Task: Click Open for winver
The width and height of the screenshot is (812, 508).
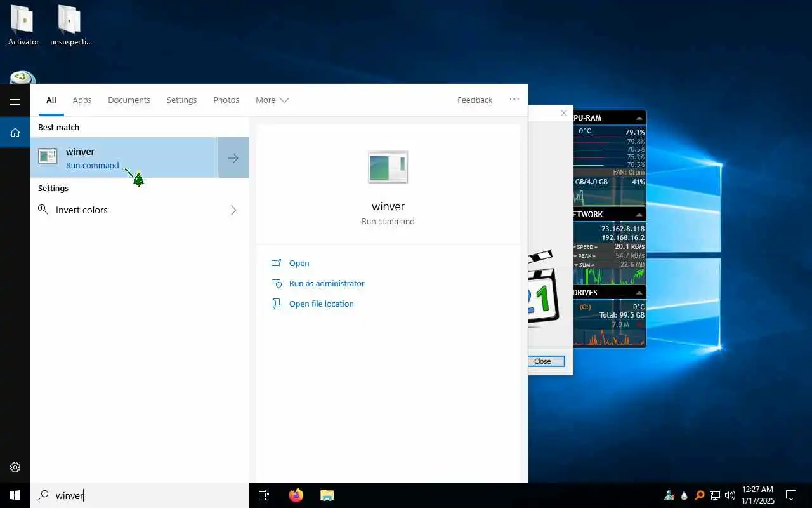Action: 299,264
